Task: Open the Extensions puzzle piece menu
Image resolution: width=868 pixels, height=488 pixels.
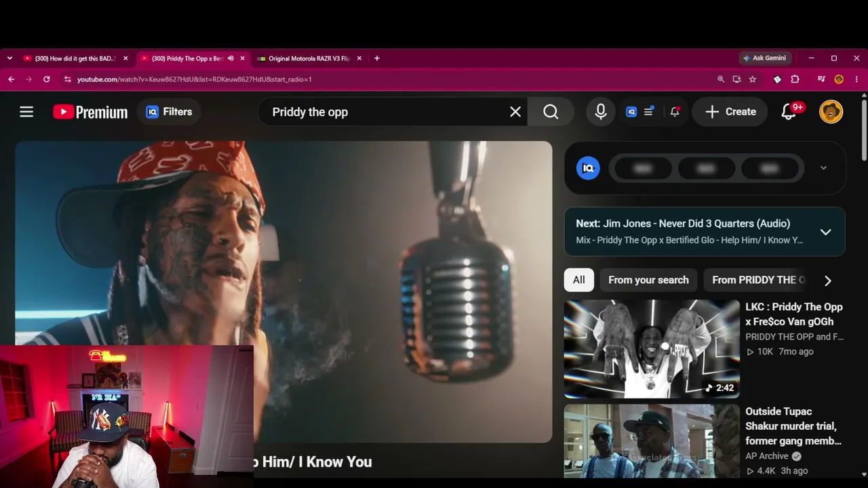Action: [795, 79]
